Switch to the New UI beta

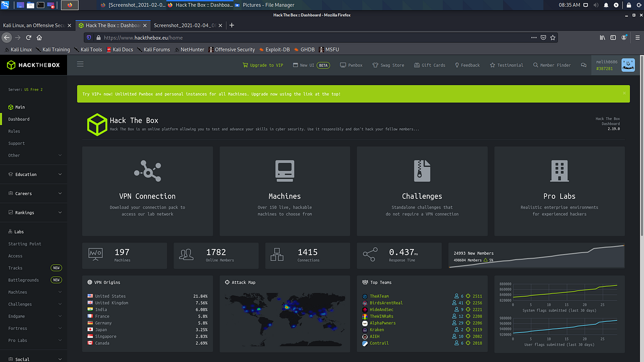311,65
